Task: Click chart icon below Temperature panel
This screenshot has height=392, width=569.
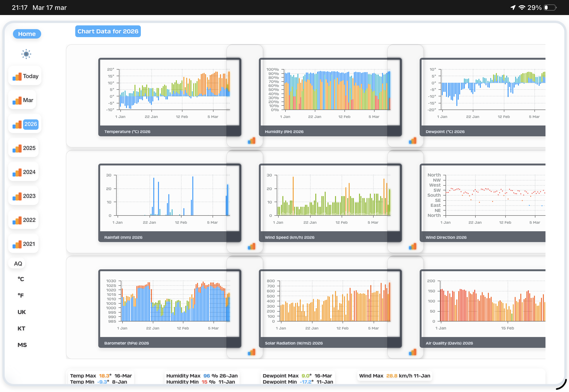Action: 252,141
